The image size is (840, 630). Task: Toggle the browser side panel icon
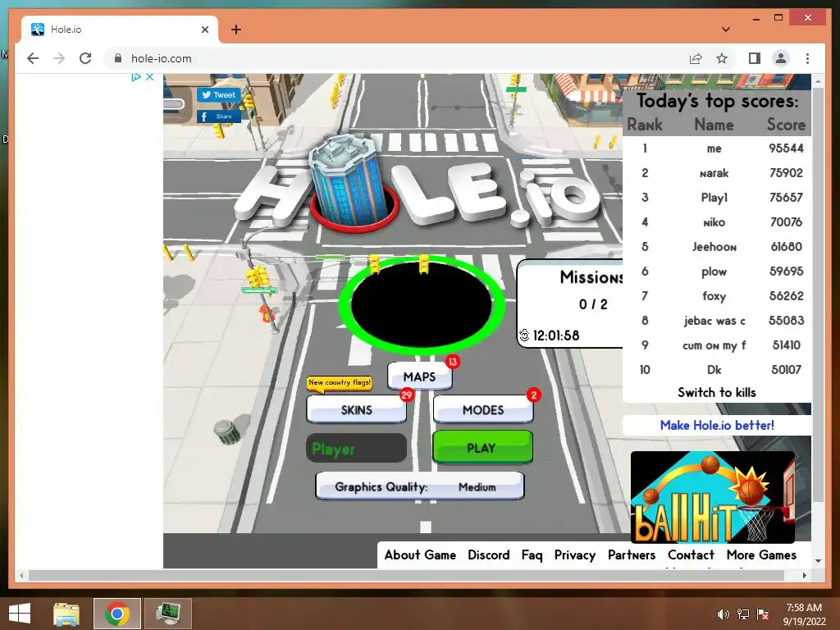coord(755,58)
